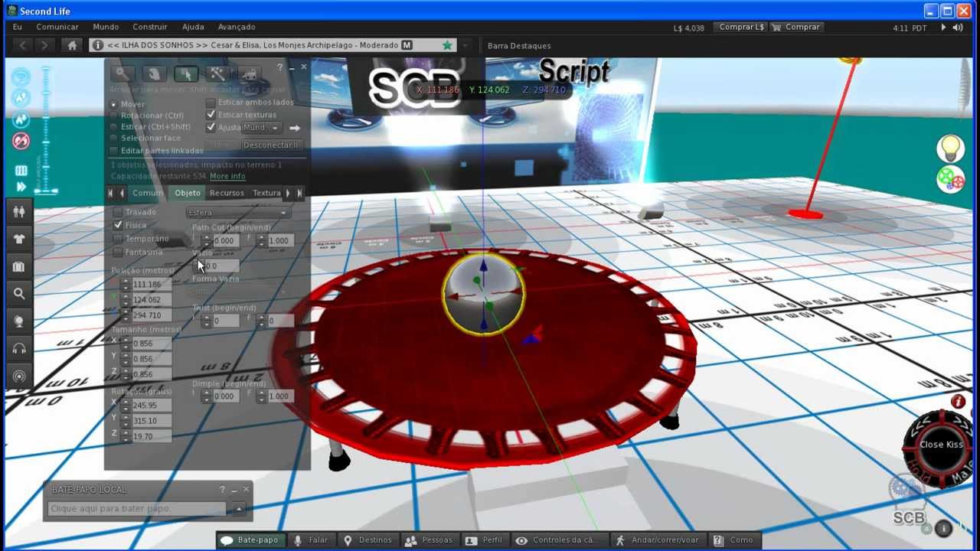The width and height of the screenshot is (980, 551).
Task: Select the Land (bulldozer) build tool
Action: point(249,73)
